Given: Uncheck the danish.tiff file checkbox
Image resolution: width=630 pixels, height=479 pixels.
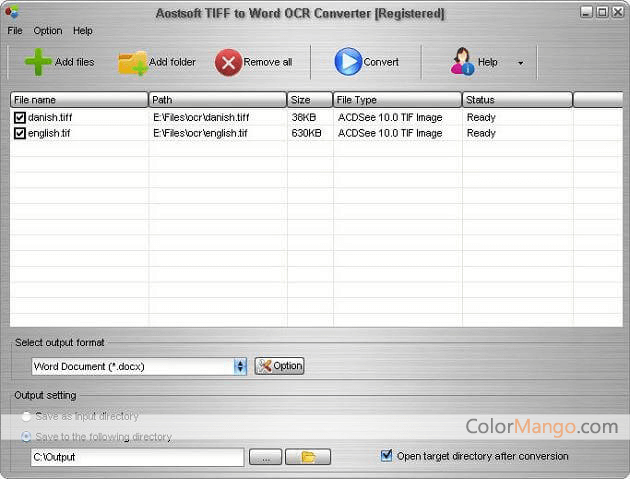Looking at the screenshot, I should pyautogui.click(x=20, y=117).
